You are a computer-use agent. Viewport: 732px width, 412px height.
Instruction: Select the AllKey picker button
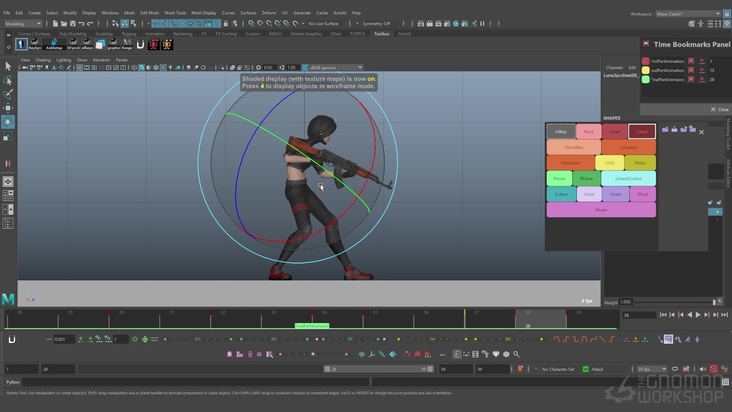(560, 131)
